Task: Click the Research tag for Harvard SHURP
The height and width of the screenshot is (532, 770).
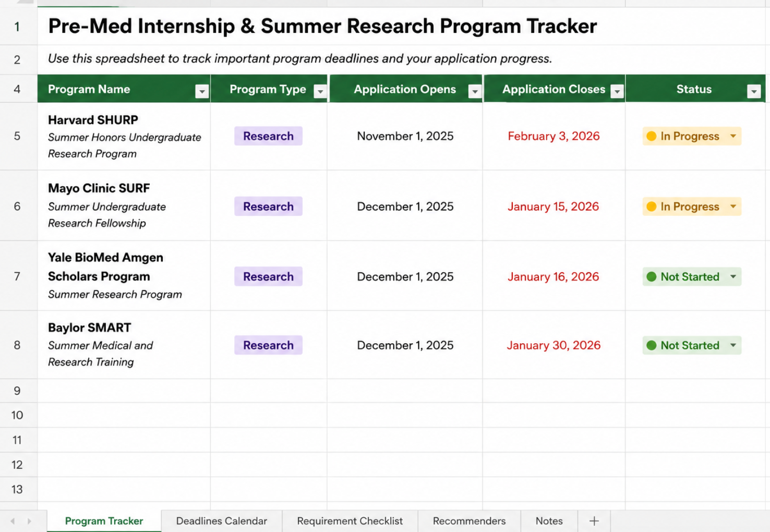Action: coord(268,136)
